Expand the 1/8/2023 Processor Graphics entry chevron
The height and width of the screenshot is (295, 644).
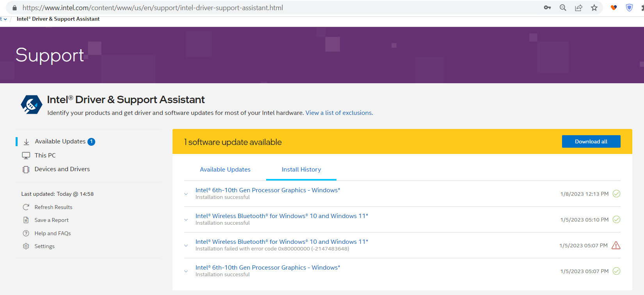(186, 194)
